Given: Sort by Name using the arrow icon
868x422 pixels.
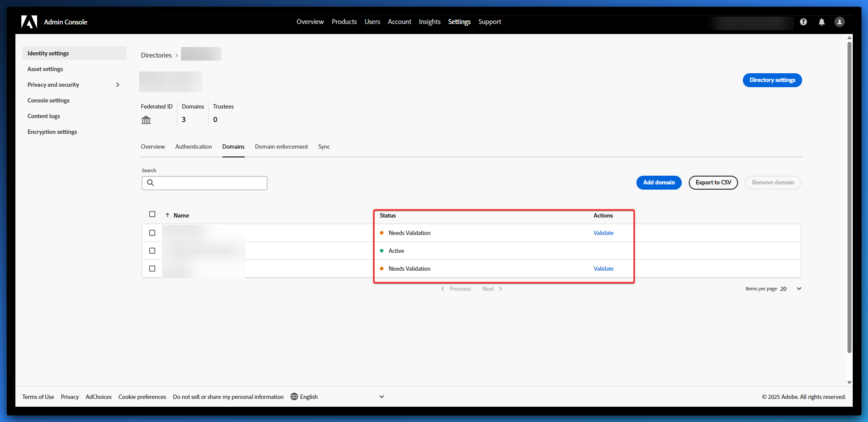Looking at the screenshot, I should pyautogui.click(x=167, y=215).
